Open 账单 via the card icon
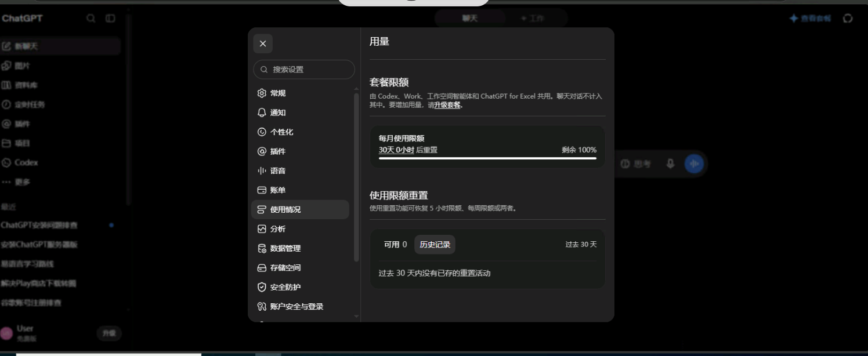The width and height of the screenshot is (868, 356). 262,190
